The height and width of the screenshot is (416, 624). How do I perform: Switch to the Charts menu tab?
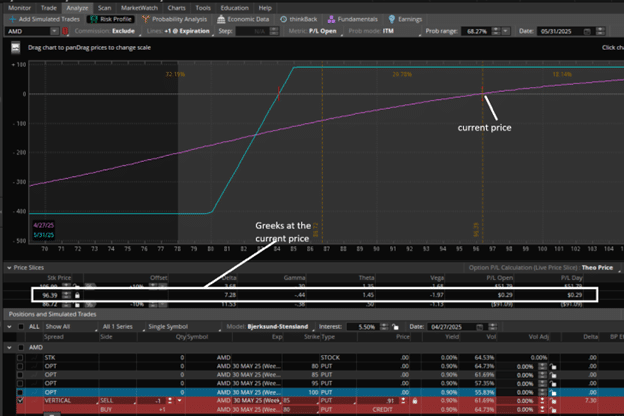[x=175, y=6]
